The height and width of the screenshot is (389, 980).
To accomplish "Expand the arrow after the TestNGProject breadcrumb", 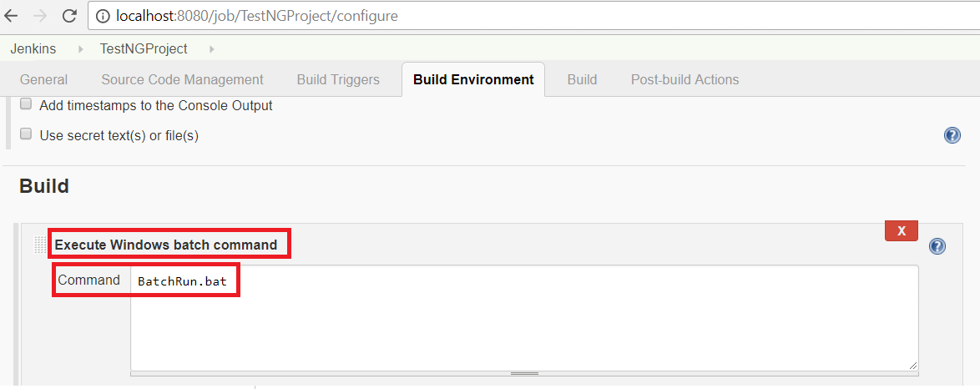I will 212,48.
